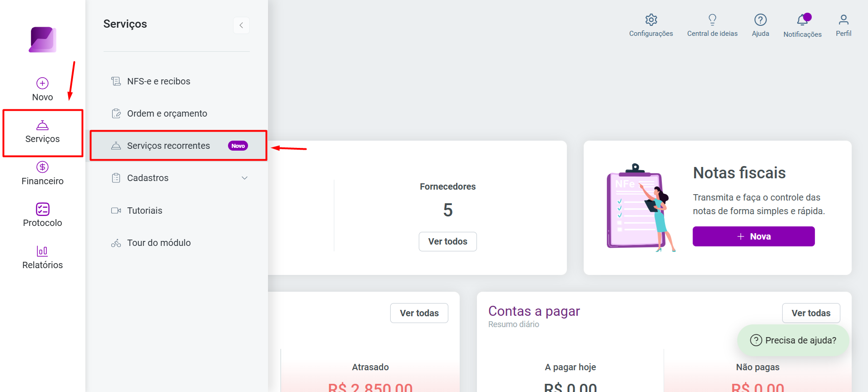Open the Notificações bell

pos(803,20)
